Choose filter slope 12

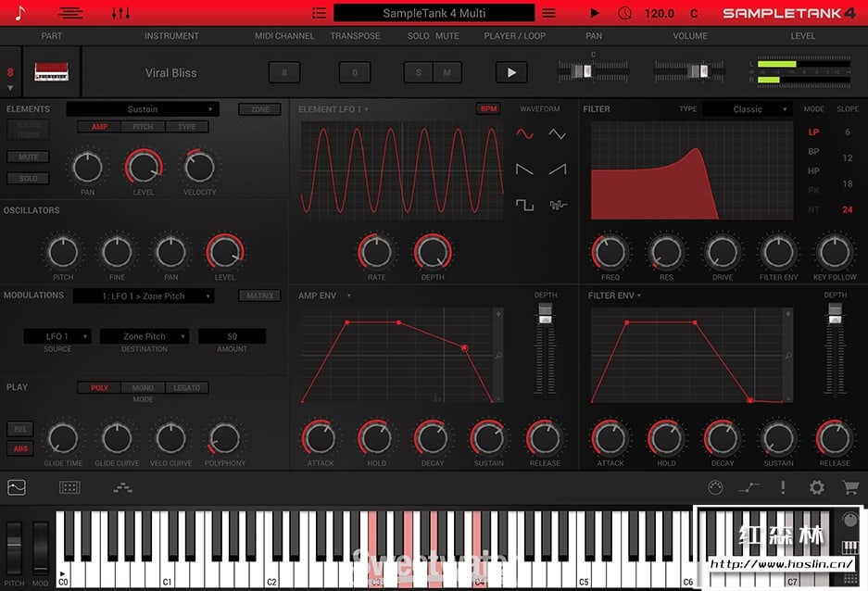(848, 157)
